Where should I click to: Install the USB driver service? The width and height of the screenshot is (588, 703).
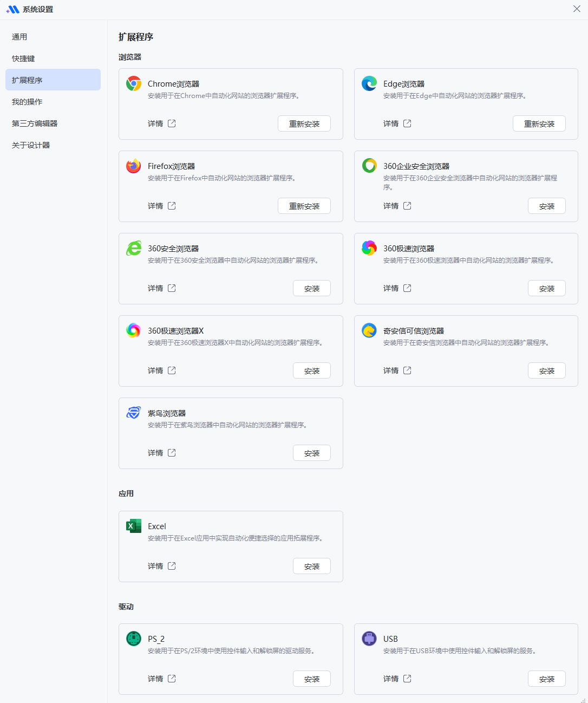[x=547, y=679]
